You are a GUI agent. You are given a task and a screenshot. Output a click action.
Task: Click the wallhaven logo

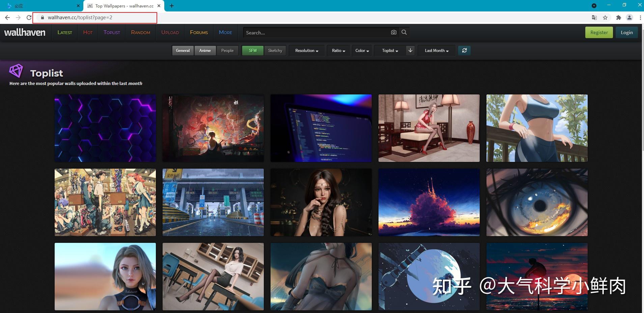(x=25, y=32)
